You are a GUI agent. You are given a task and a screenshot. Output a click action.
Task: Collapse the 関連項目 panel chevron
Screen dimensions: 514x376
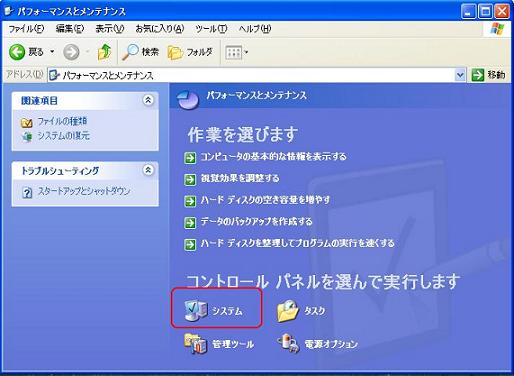[x=148, y=100]
